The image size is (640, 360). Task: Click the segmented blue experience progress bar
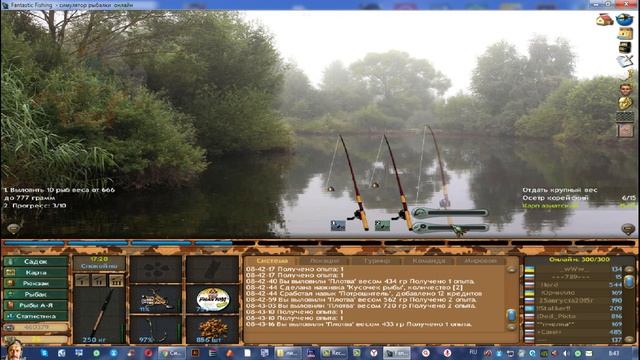(x=319, y=243)
